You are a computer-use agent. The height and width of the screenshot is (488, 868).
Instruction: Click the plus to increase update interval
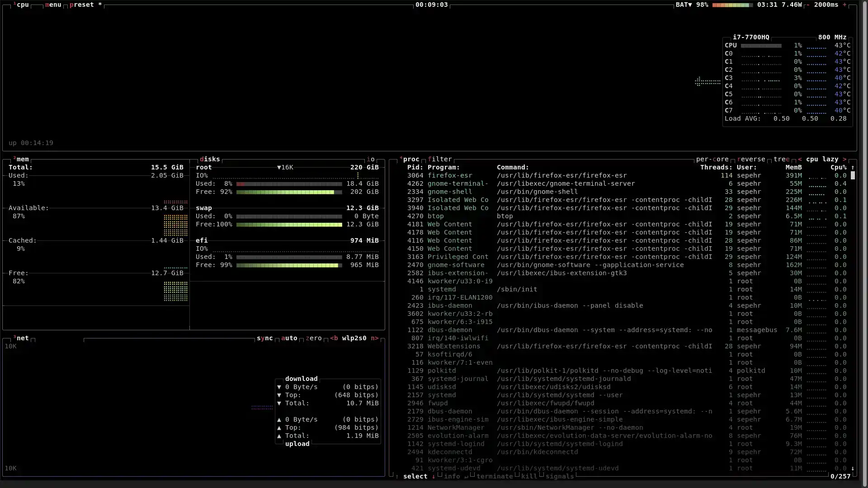844,5
